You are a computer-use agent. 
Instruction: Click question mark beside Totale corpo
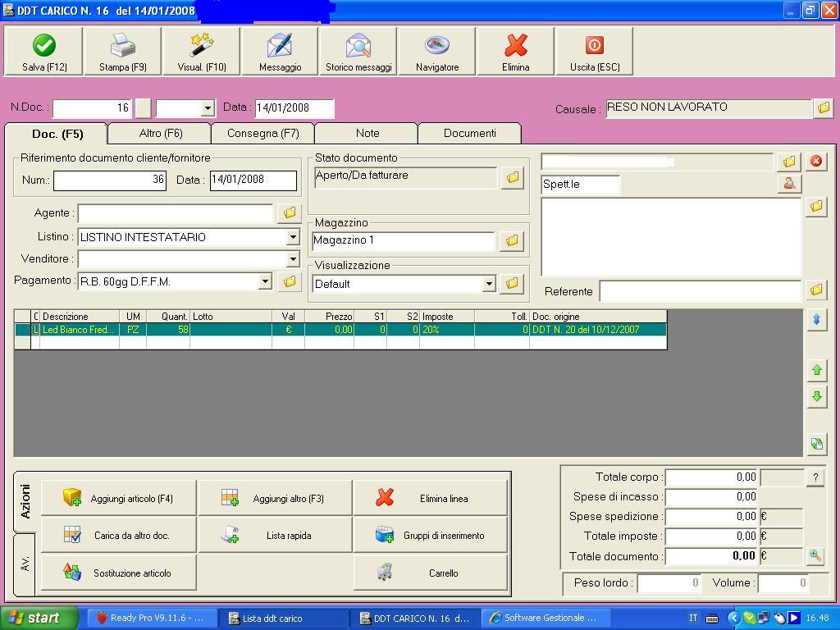pos(815,477)
